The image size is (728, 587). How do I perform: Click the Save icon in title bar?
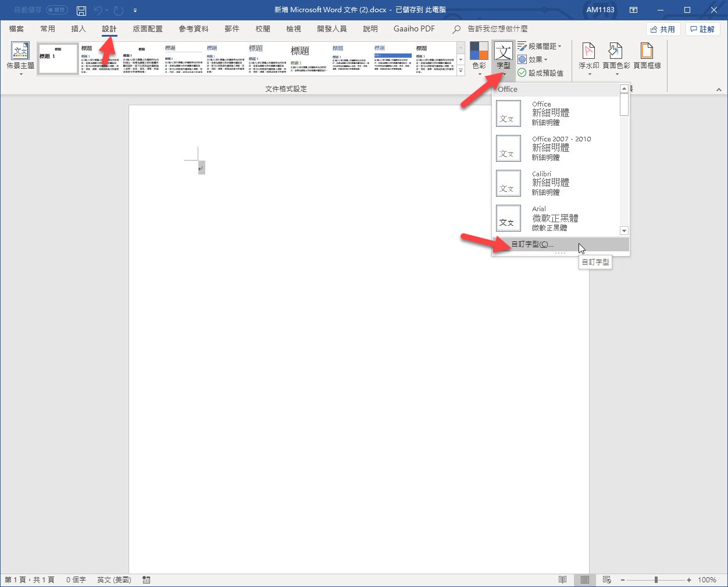pyautogui.click(x=81, y=10)
